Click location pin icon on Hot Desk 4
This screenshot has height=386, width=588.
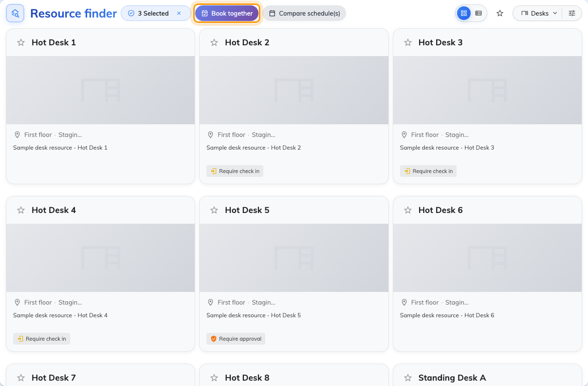coord(17,302)
